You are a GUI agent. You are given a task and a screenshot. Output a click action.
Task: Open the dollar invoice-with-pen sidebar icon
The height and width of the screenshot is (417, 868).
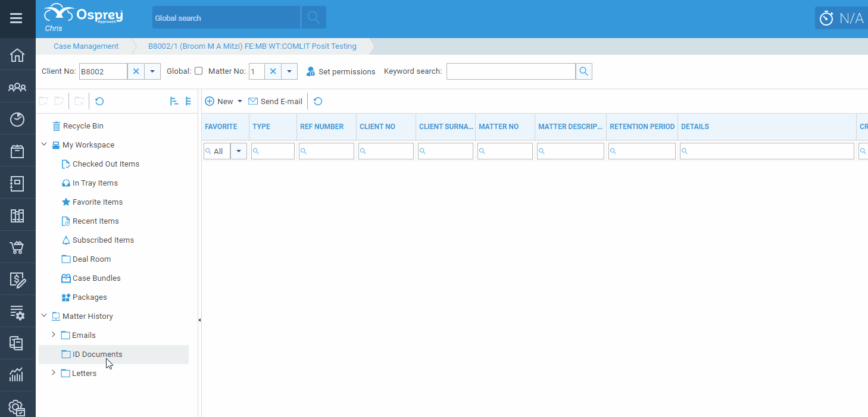[x=17, y=280]
